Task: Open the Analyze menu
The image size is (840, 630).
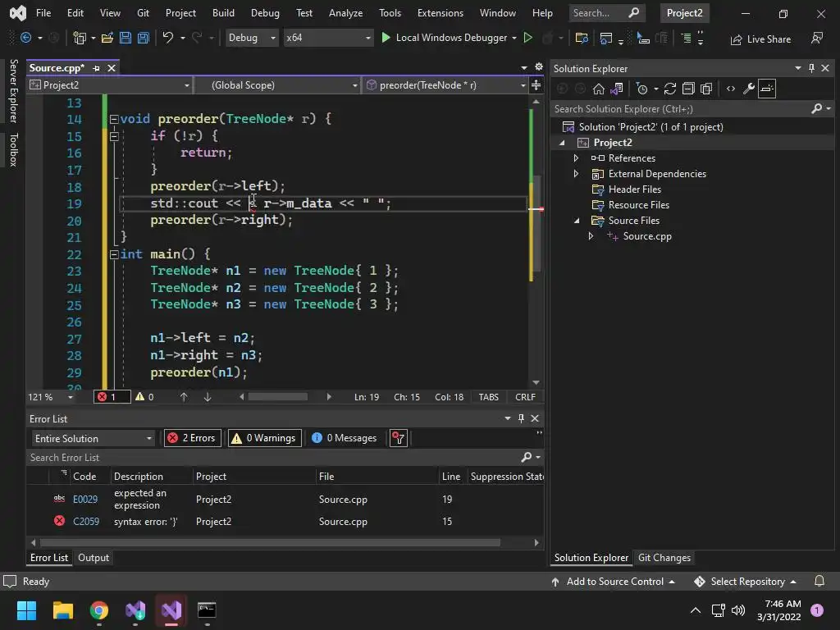Action: pyautogui.click(x=345, y=13)
